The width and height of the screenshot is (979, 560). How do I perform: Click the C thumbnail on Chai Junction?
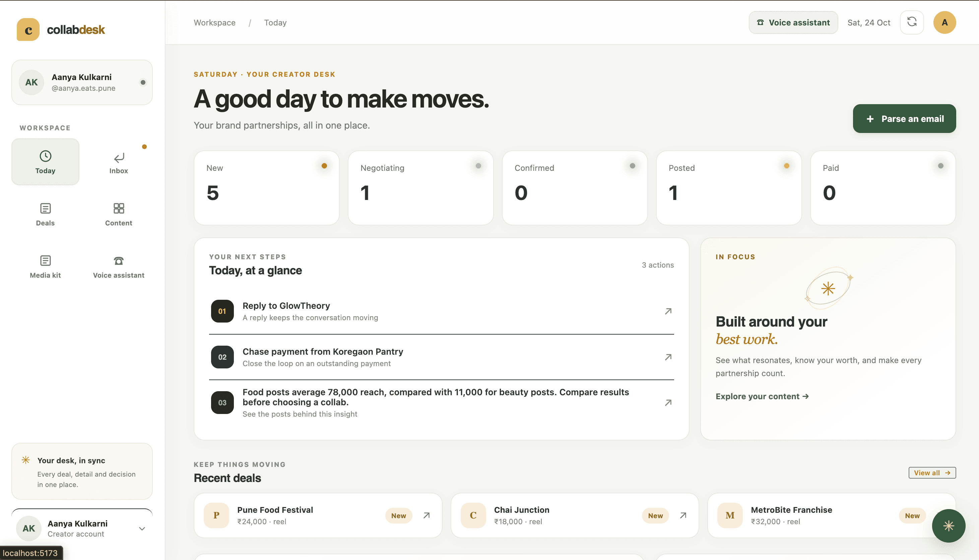coord(473,515)
